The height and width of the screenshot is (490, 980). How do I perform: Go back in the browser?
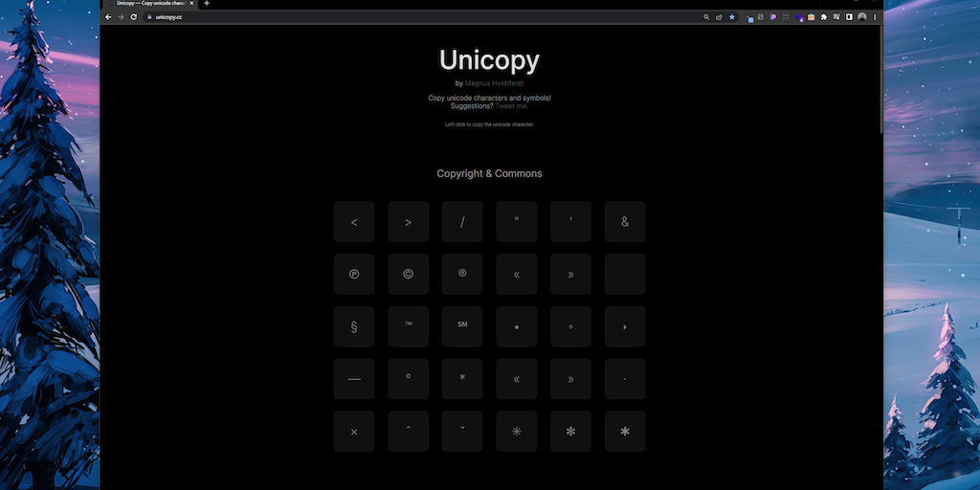(x=108, y=17)
